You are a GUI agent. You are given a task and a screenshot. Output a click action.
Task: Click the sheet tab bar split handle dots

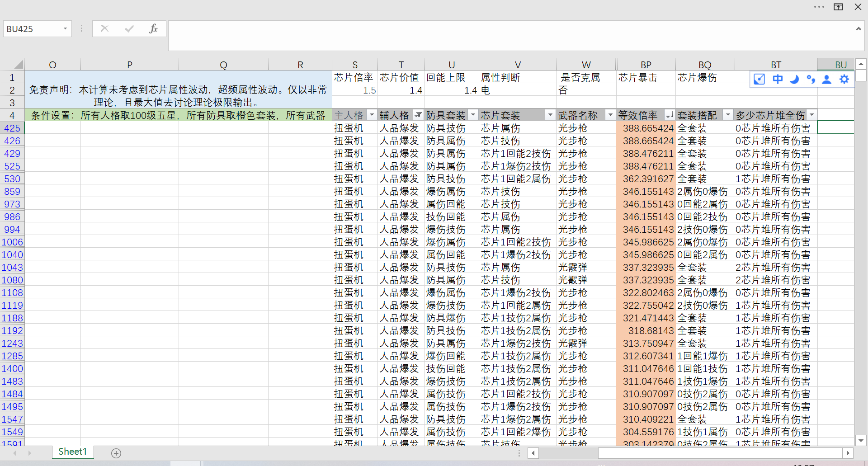tap(519, 453)
